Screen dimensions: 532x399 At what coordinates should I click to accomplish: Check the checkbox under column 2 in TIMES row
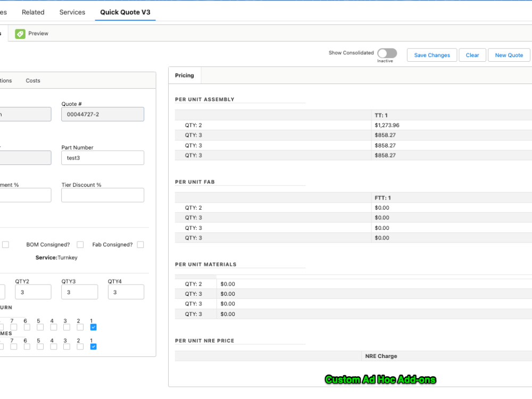point(80,346)
